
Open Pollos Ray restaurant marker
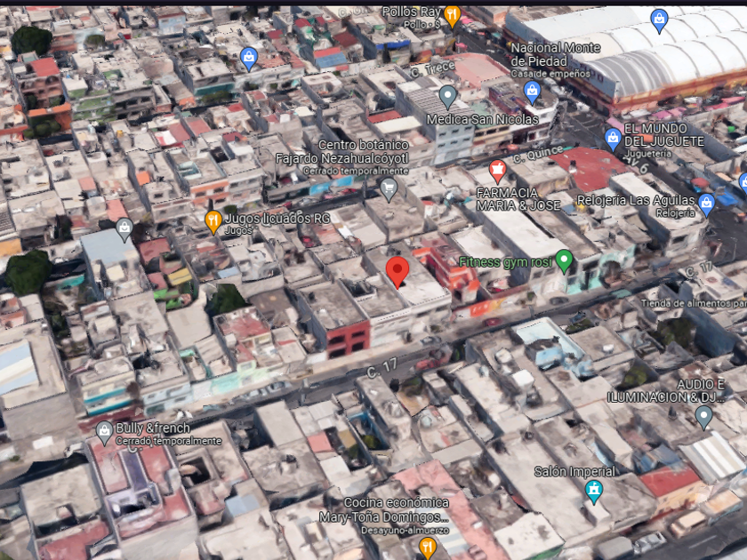point(452,16)
